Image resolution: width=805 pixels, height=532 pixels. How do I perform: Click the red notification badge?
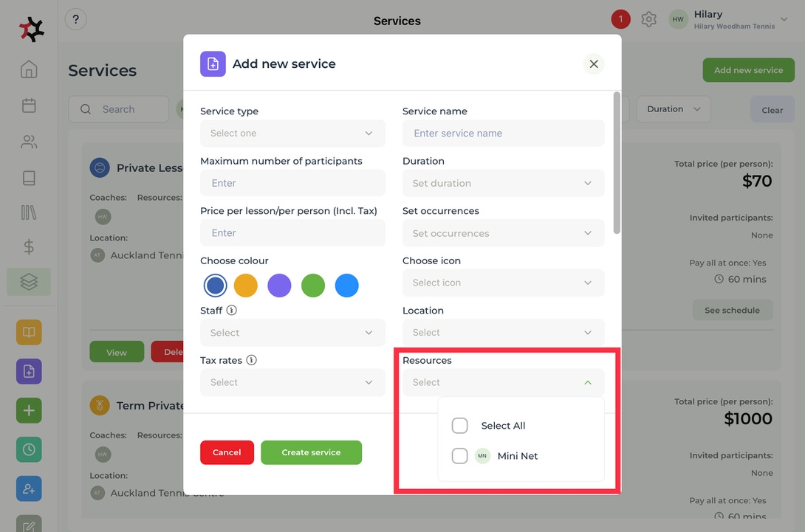[x=620, y=20]
